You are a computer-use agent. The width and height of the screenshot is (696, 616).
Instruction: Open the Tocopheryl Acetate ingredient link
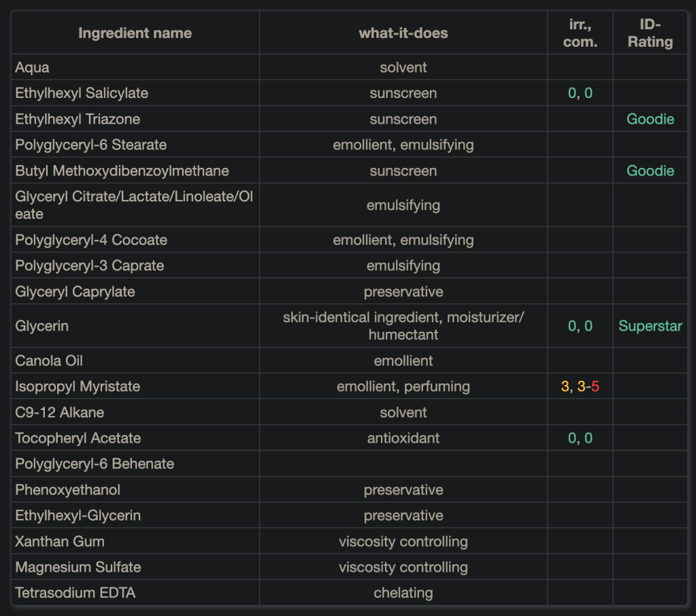click(78, 438)
